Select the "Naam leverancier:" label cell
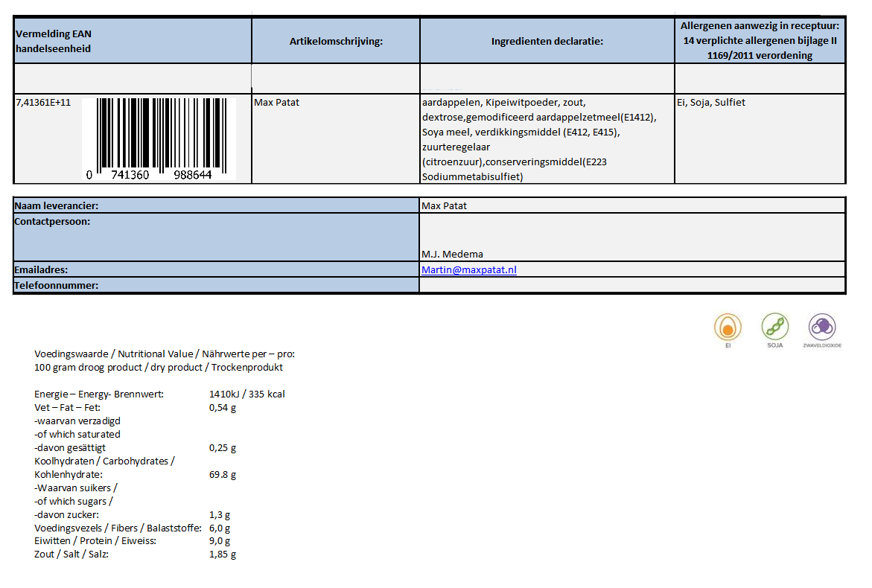 (x=217, y=205)
